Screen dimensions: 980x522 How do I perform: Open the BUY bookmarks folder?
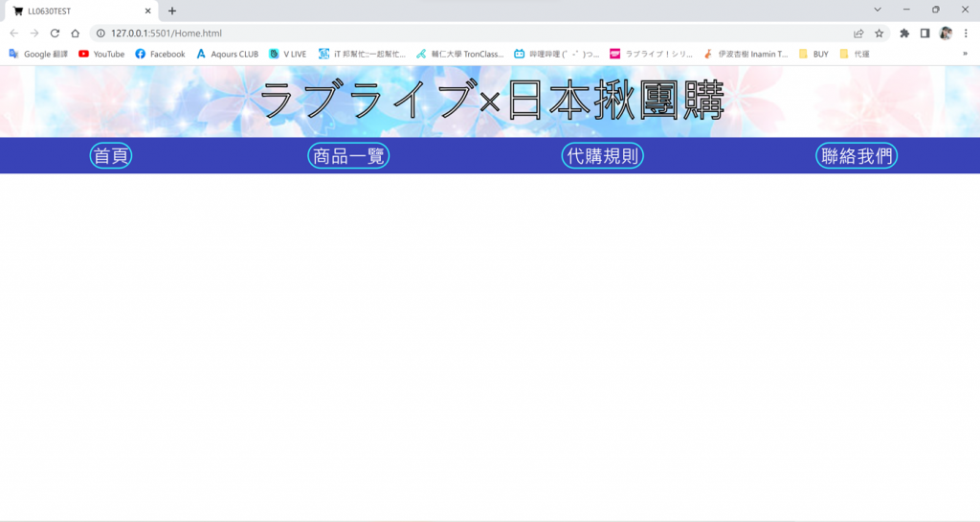click(x=813, y=54)
